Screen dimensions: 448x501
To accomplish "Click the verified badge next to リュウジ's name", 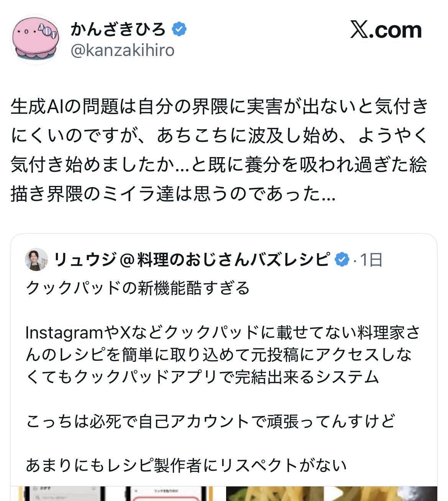I will point(342,260).
